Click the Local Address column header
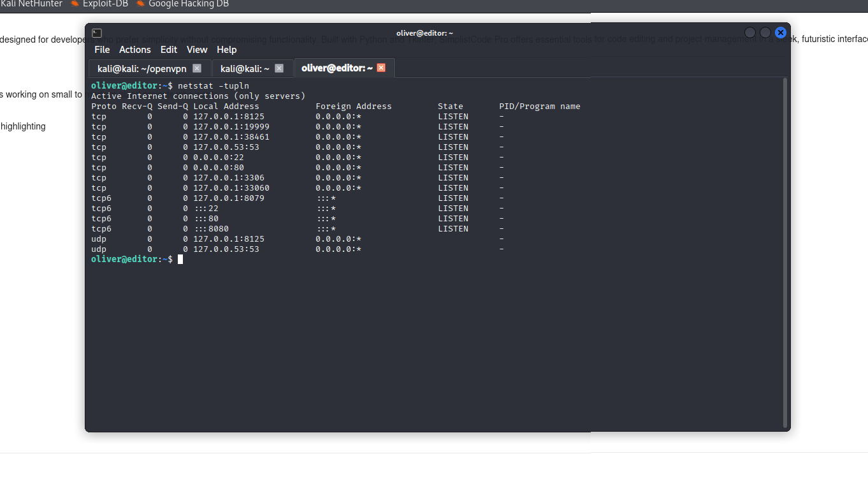 226,106
